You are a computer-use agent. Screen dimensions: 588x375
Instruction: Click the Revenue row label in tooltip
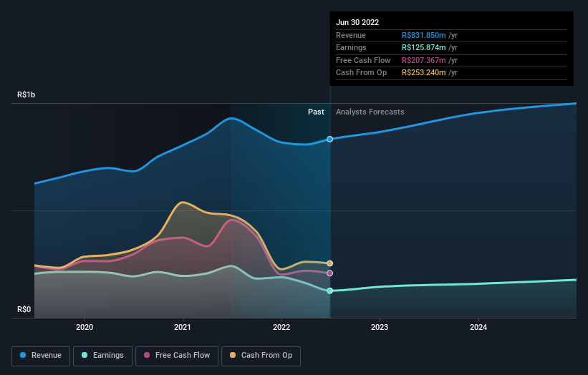pyautogui.click(x=351, y=35)
